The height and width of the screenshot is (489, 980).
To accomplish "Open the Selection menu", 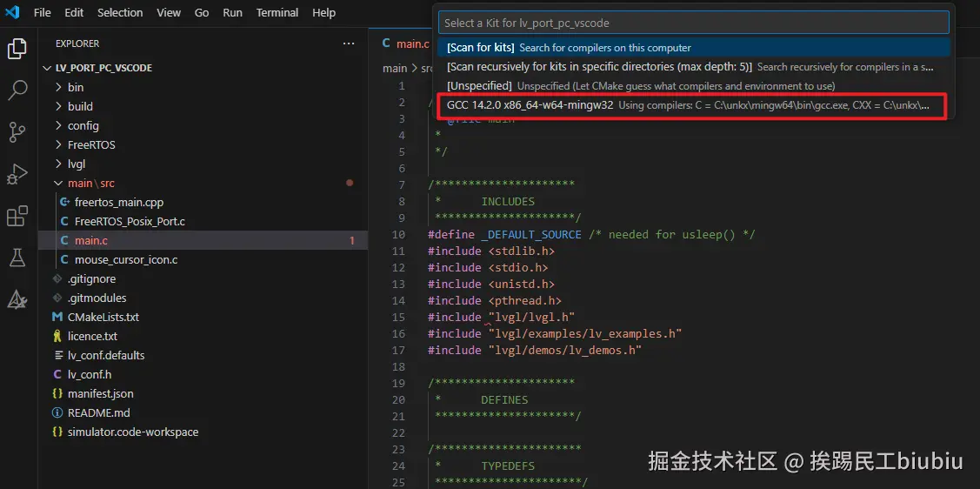I will (x=120, y=12).
